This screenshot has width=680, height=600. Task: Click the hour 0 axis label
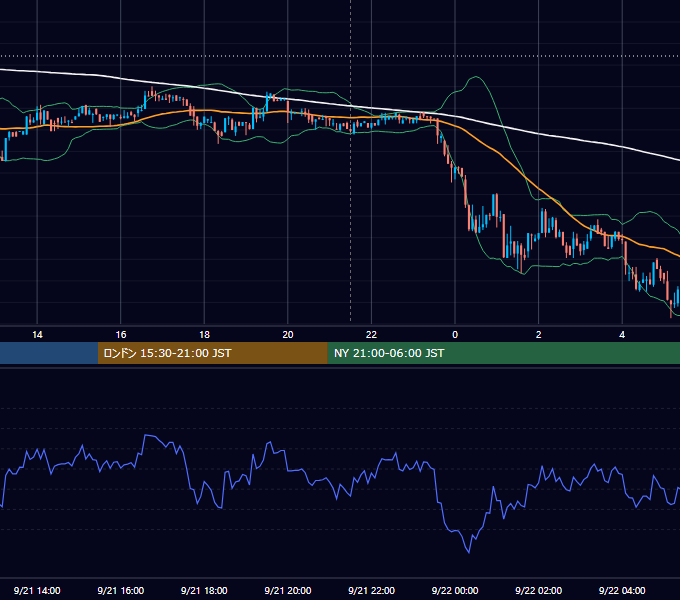455,335
